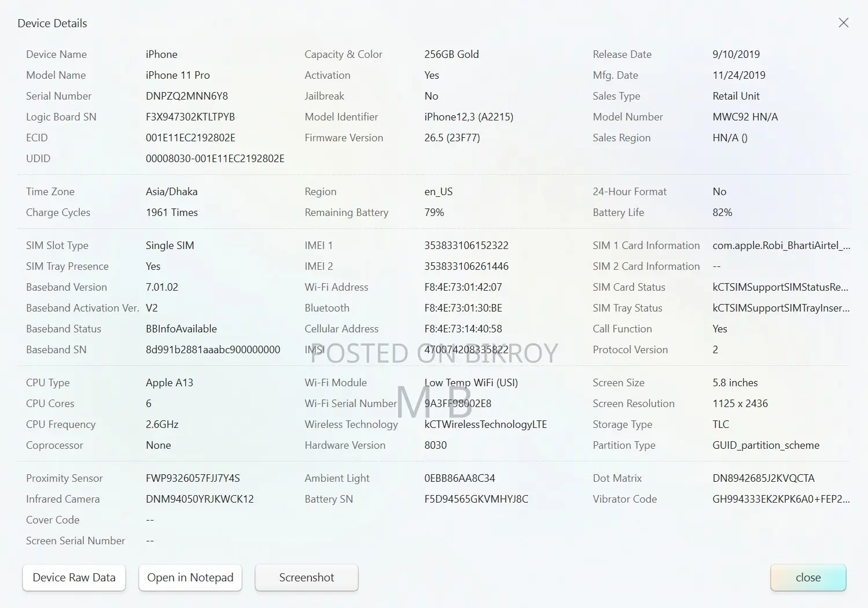Select Baseband Status value BBInfoAvailable
The width and height of the screenshot is (868, 608).
181,329
